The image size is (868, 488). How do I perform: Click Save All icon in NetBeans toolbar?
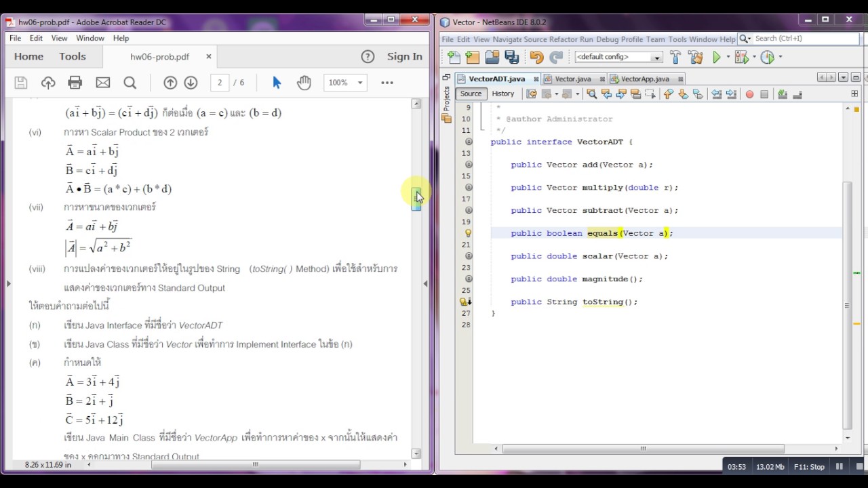coord(512,58)
